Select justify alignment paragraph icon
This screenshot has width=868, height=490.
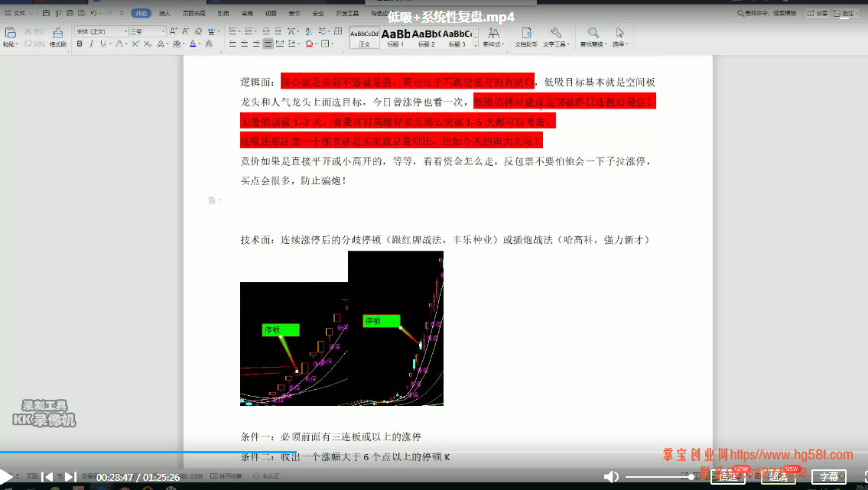268,44
